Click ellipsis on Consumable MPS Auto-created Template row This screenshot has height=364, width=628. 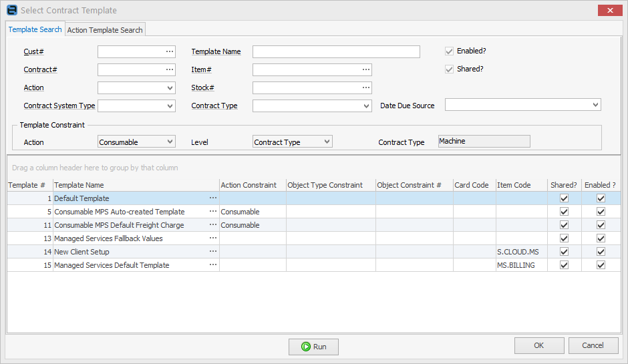[x=213, y=212]
